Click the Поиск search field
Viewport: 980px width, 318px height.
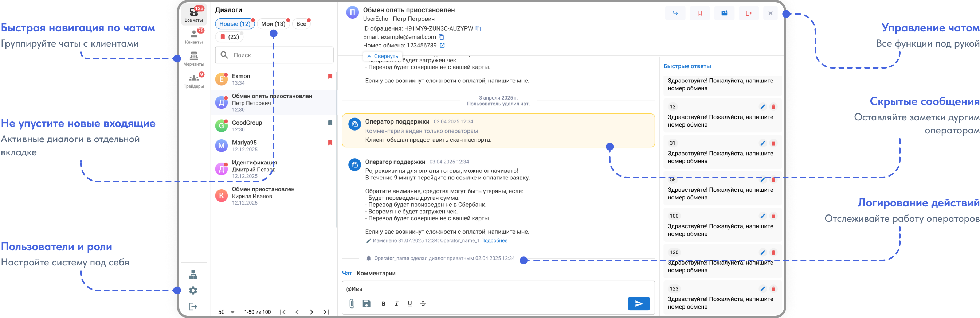point(274,55)
